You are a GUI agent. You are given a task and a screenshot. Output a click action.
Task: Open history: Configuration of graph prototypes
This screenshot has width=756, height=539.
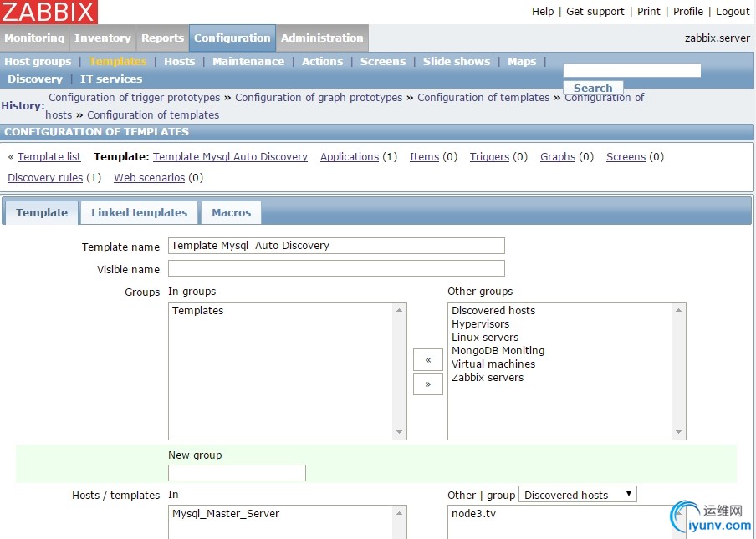point(319,97)
